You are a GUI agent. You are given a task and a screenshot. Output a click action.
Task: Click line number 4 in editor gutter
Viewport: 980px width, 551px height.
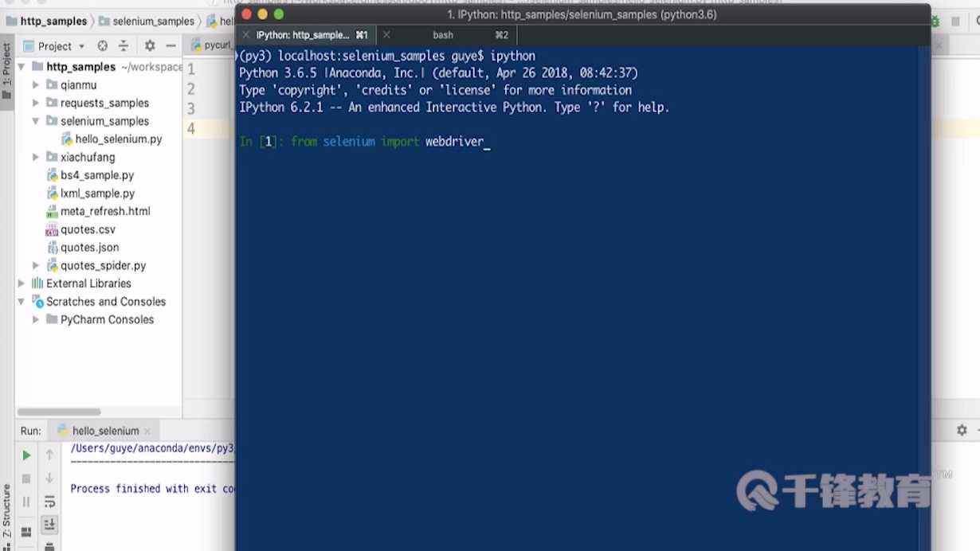[x=191, y=129]
